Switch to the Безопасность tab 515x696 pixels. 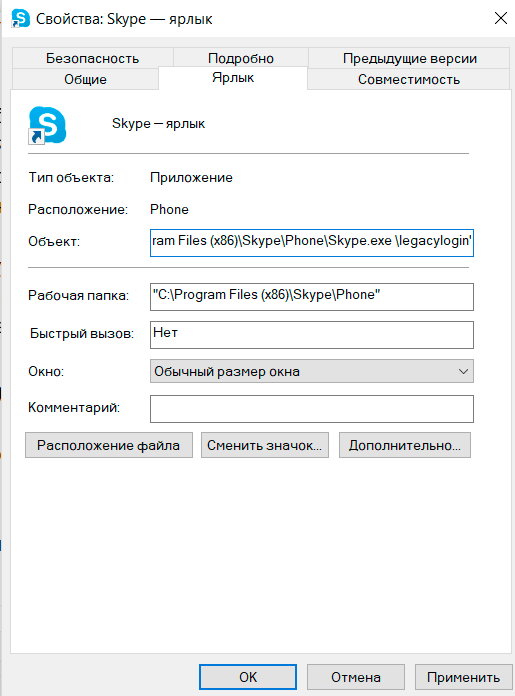92,58
